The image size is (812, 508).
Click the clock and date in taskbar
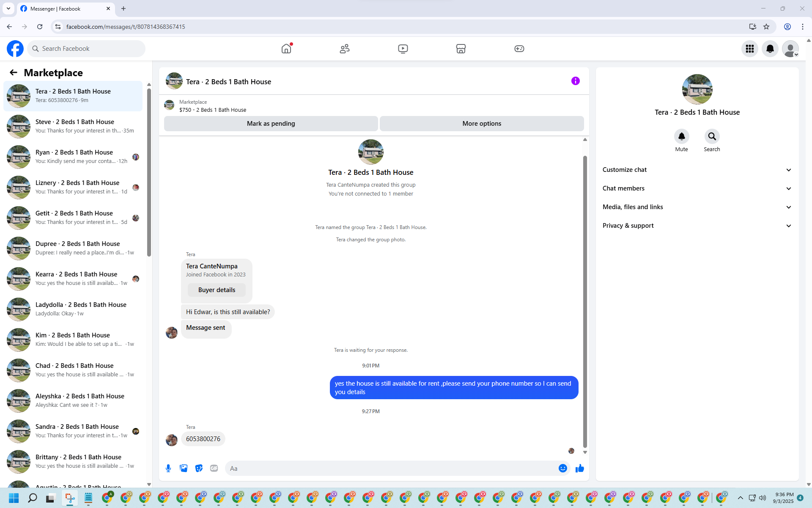pos(783,498)
